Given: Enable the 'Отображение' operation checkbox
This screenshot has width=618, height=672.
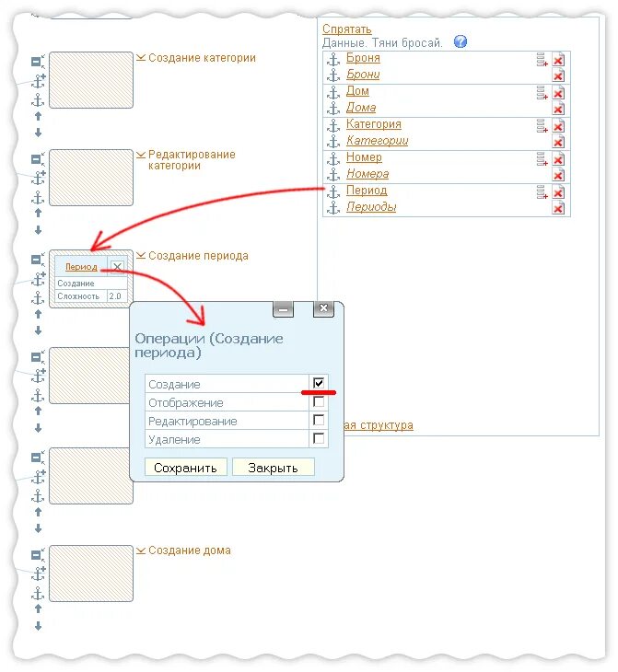Looking at the screenshot, I should [319, 401].
